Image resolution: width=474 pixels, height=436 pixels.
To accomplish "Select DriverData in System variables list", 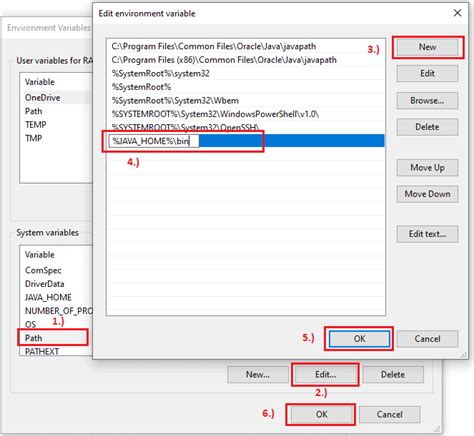I will 56,284.
